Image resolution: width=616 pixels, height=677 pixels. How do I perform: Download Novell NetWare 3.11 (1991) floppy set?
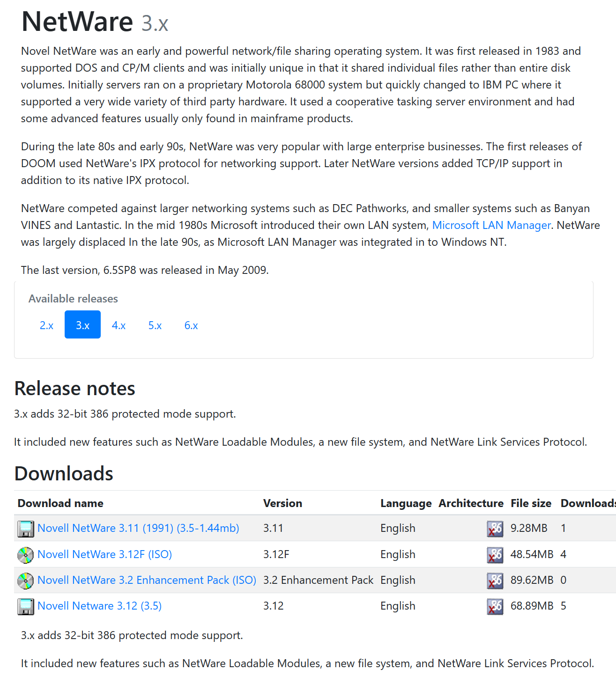[138, 528]
